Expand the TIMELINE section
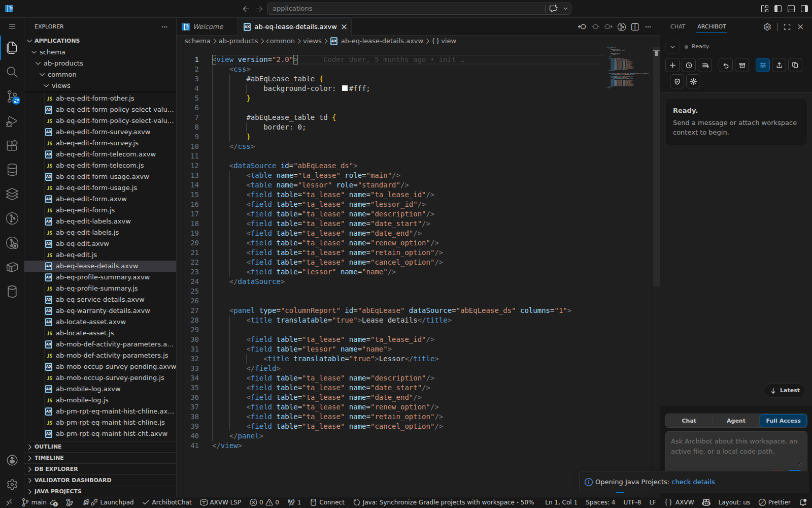Image resolution: width=812 pixels, height=508 pixels. (x=100, y=458)
